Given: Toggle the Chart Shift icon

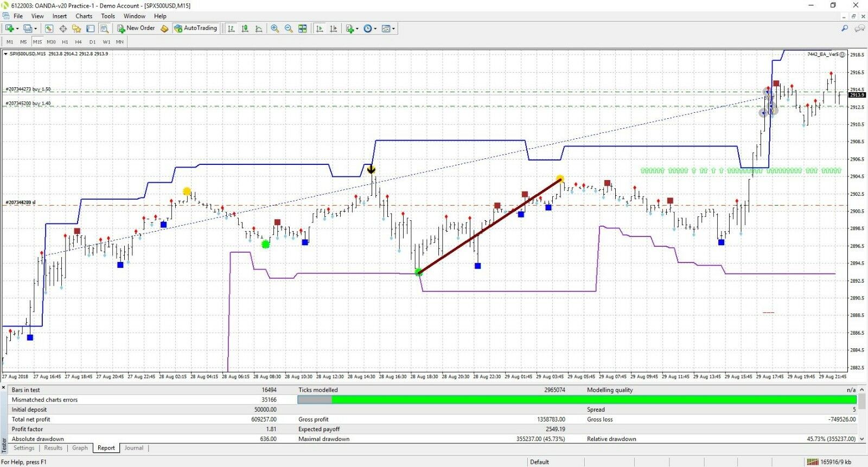Looking at the screenshot, I should tap(334, 28).
